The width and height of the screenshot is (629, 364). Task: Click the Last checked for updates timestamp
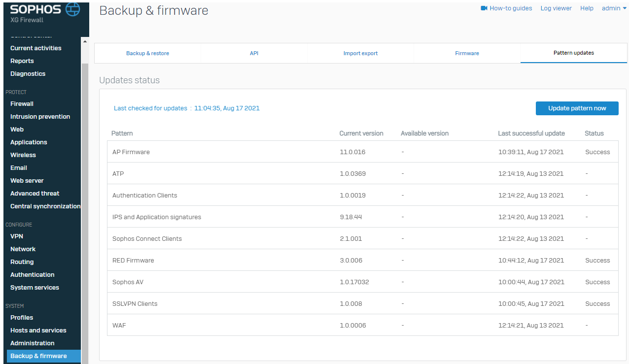pyautogui.click(x=227, y=108)
